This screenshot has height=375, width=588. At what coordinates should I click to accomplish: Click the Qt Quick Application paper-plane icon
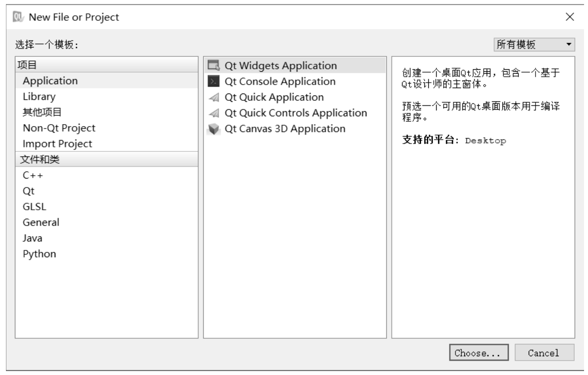(x=214, y=97)
